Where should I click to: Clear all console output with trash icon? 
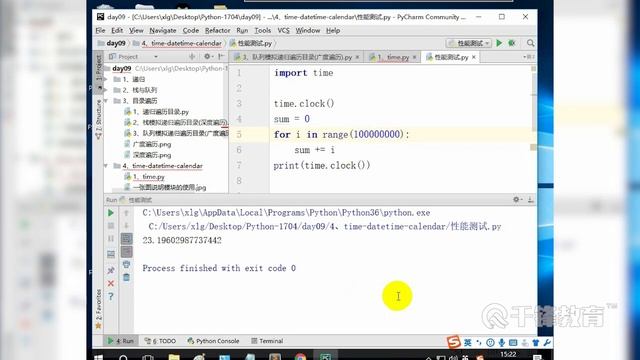(127, 278)
